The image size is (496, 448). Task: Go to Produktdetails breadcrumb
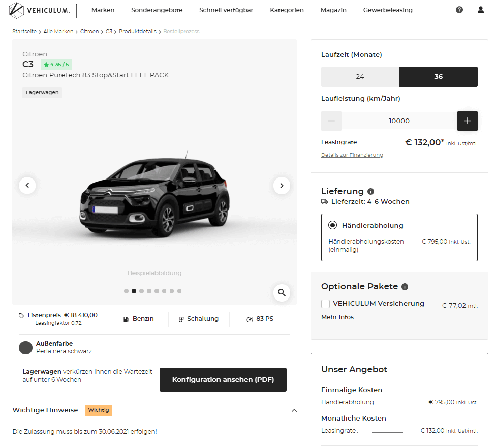(x=138, y=32)
